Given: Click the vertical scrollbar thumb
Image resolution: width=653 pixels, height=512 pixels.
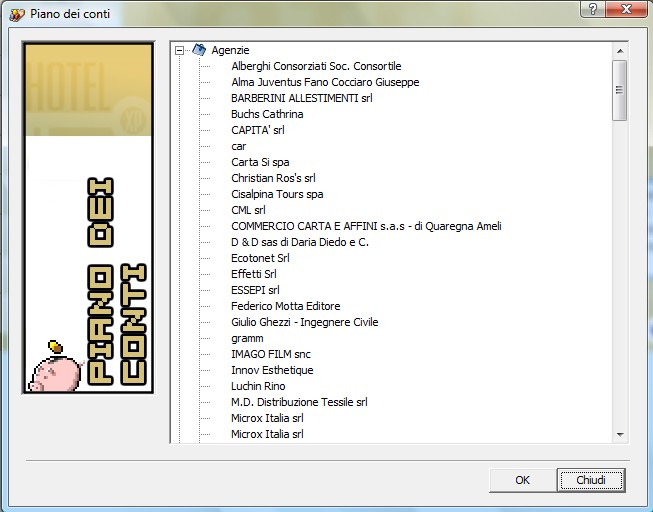Looking at the screenshot, I should click(x=620, y=90).
